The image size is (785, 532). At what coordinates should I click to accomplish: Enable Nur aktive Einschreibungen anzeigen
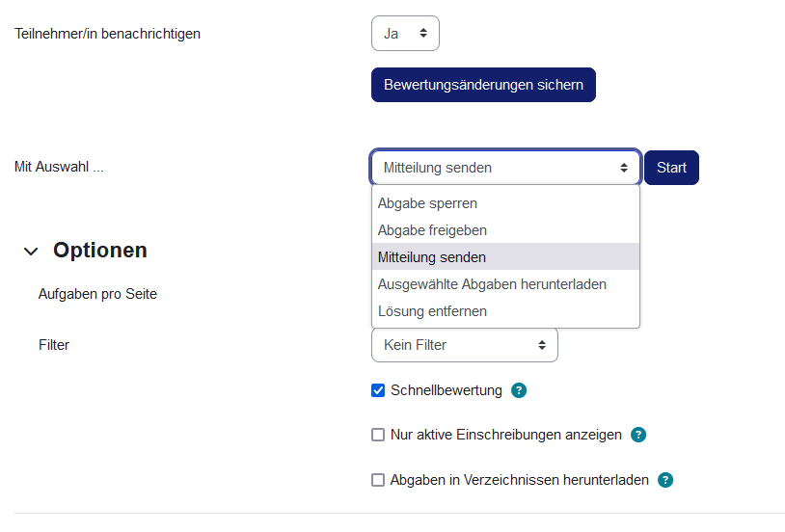coord(378,435)
